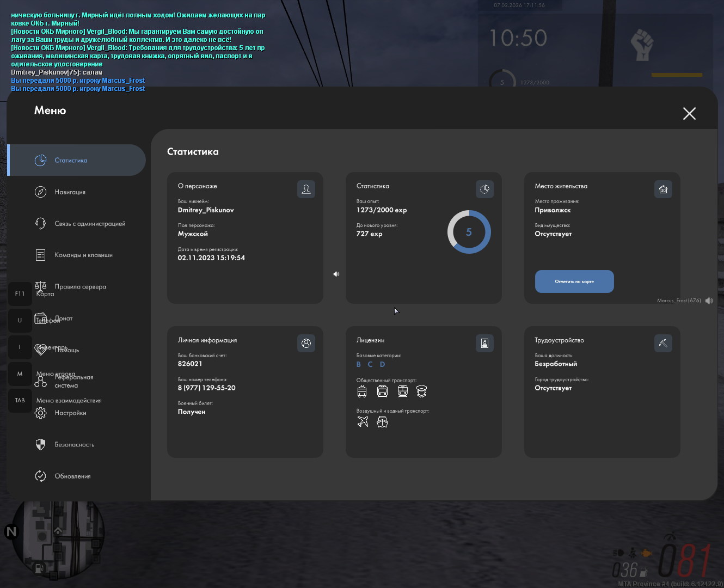Toggle the Marcus_Frost voice speaker icon
724x588 pixels.
pyautogui.click(x=709, y=301)
